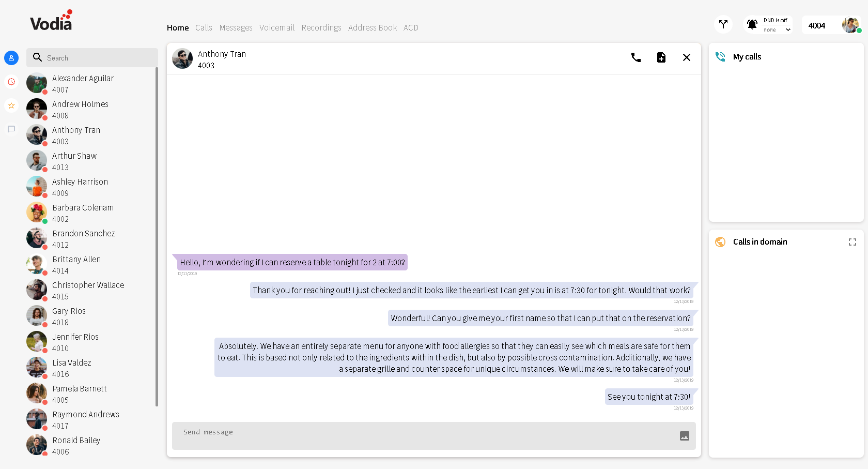Screen dimensions: 868x469
Task: Click the 'reserve a table tonight' message bubble
Action: point(292,262)
